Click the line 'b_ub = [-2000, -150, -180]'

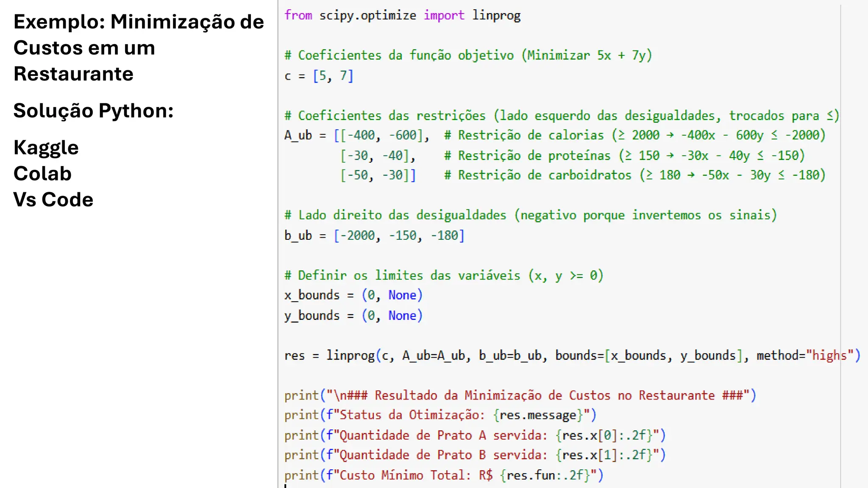coord(375,236)
